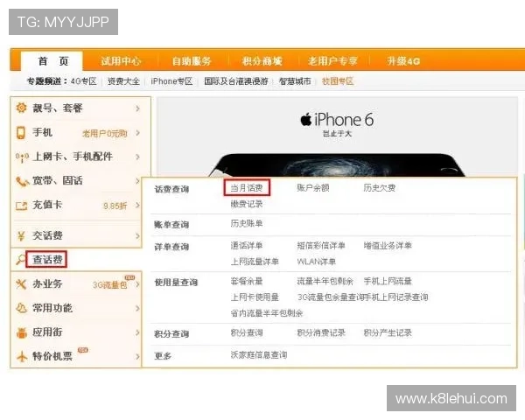Open the 智慧城市 channel link
This screenshot has width=525, height=420.
(x=295, y=81)
